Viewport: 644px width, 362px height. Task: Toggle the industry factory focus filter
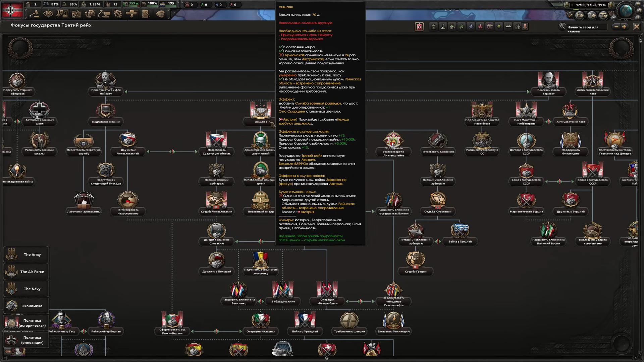452,27
